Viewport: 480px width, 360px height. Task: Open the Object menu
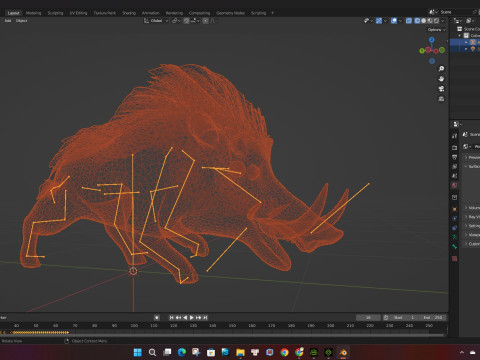[22, 21]
